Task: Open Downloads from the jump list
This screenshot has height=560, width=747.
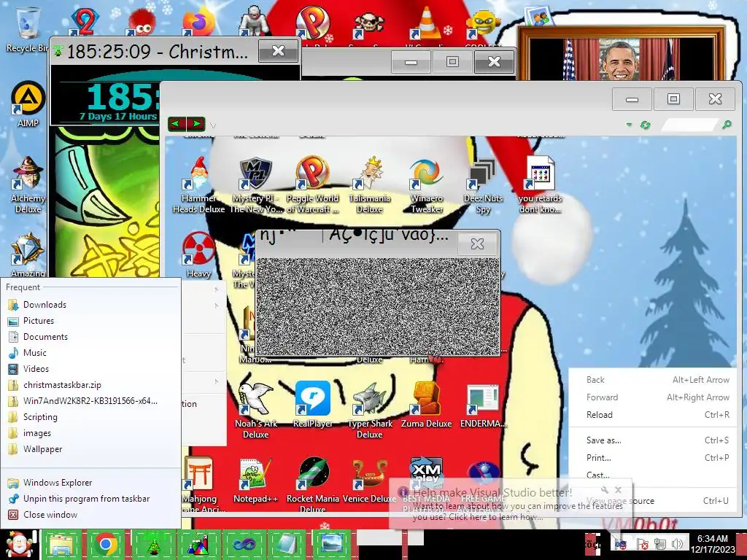Action: click(90, 305)
